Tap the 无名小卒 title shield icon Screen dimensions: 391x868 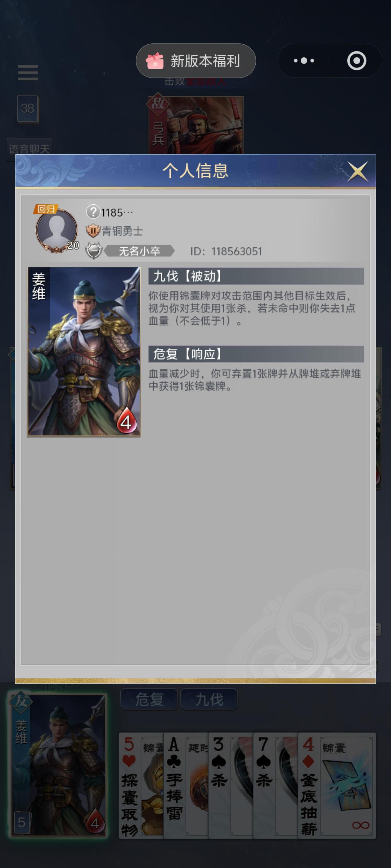[93, 251]
